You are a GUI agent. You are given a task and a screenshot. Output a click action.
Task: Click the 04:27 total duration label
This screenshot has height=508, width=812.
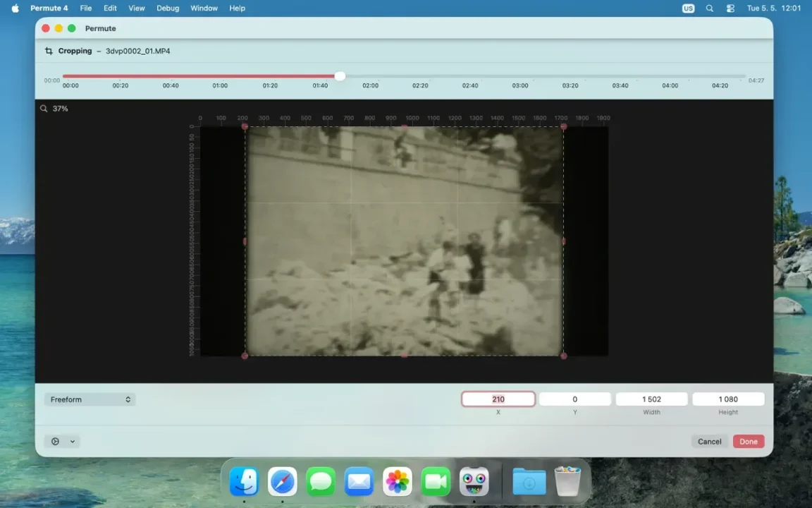click(756, 80)
